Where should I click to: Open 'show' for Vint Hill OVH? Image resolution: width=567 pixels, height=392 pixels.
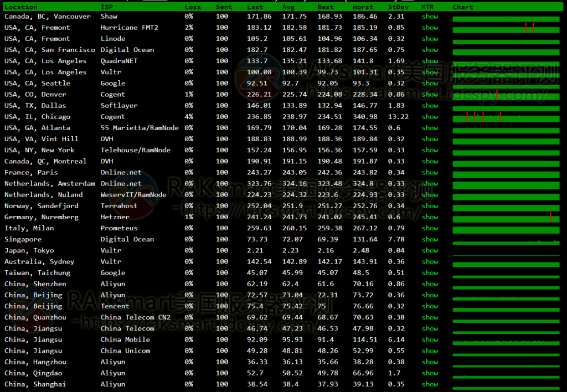click(430, 139)
